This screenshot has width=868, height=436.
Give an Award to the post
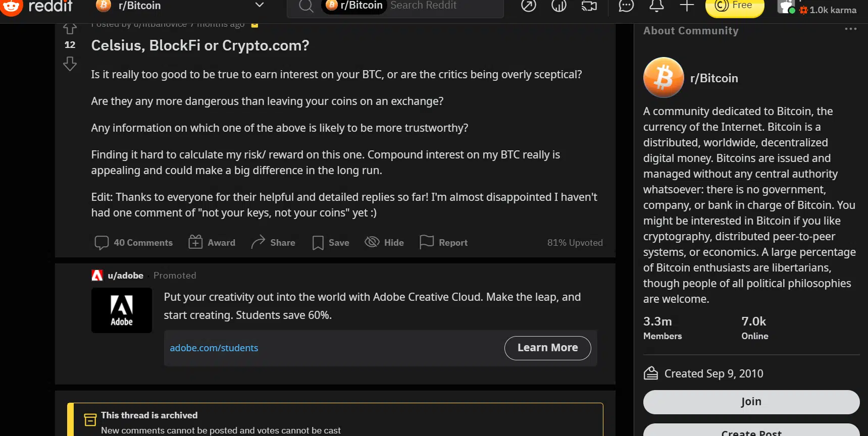[x=212, y=243]
